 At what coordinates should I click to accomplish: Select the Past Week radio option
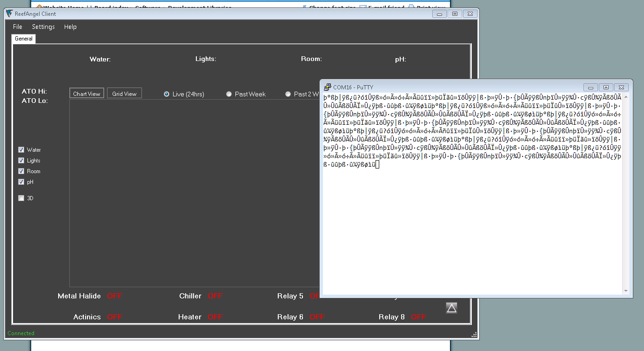point(229,94)
